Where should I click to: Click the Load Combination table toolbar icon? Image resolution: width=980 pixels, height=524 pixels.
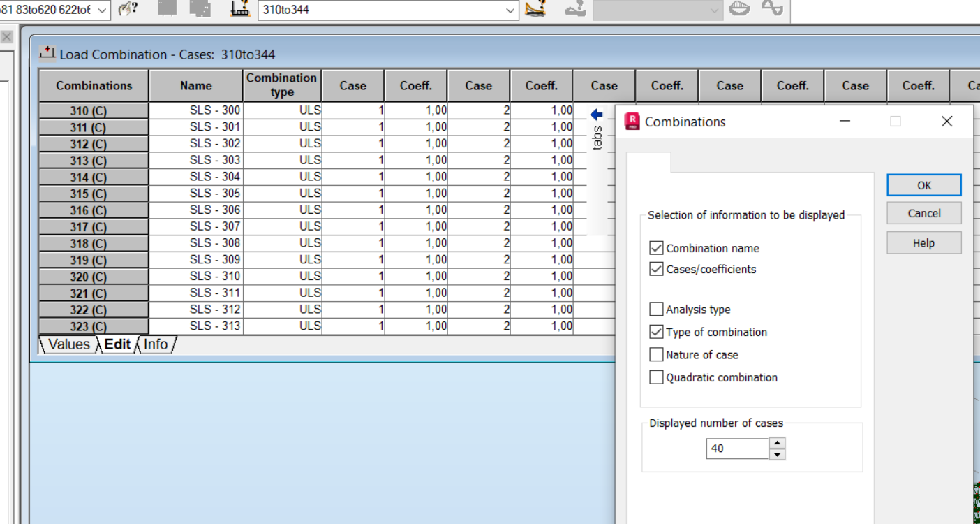click(x=238, y=11)
